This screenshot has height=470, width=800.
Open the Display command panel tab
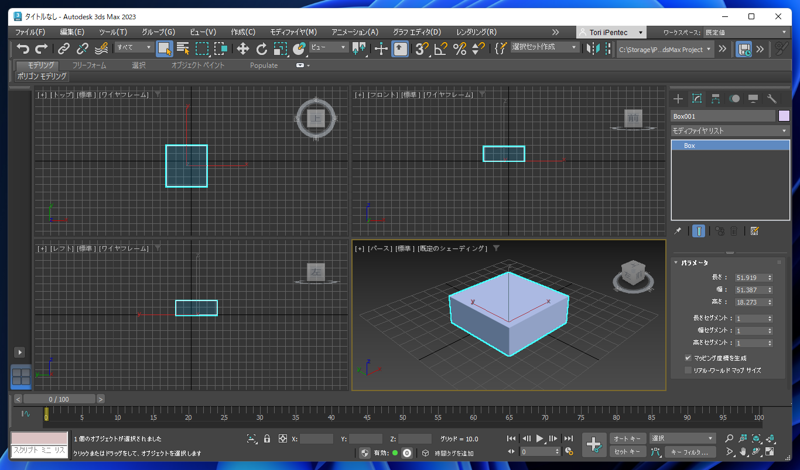click(753, 98)
